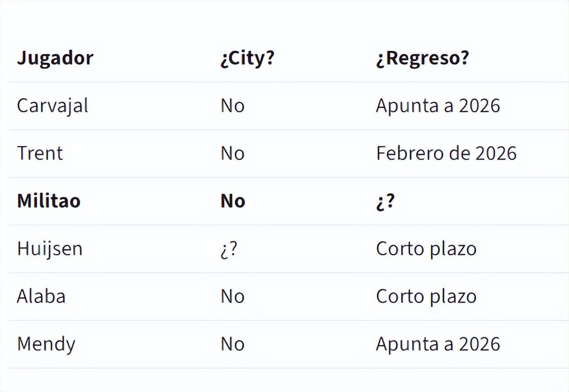Click the City value in Mendy's row
Image resolution: width=569 pixels, height=392 pixels.
pos(233,344)
